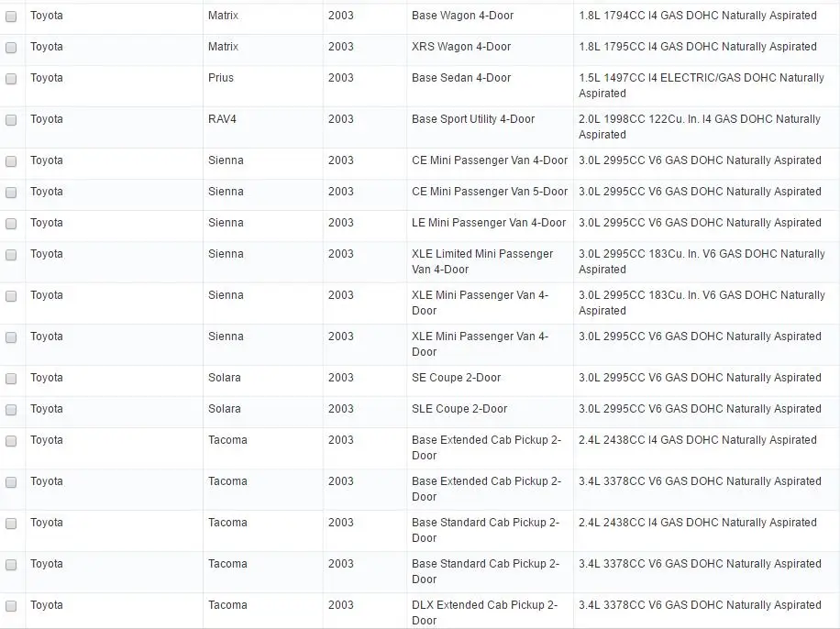This screenshot has height=629, width=840.
Task: Click the 'Base Sport Utility 4-Door' cell
Action: point(491,127)
